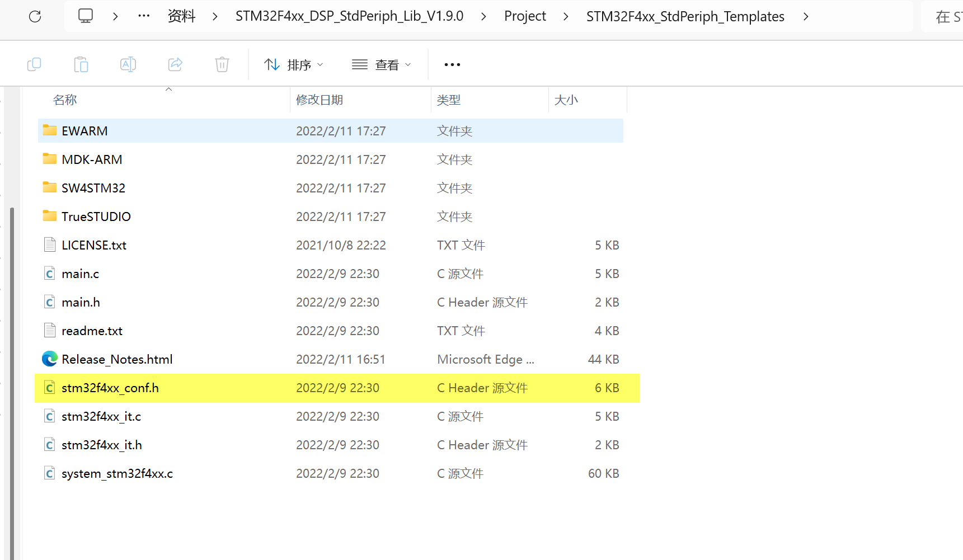This screenshot has height=560, width=963.
Task: Click the Microsoft Edge type cell
Action: coord(486,359)
